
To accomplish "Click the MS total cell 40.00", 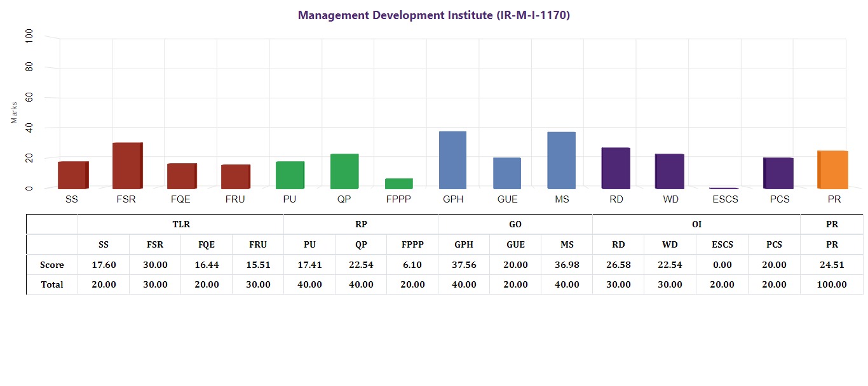I will point(567,284).
